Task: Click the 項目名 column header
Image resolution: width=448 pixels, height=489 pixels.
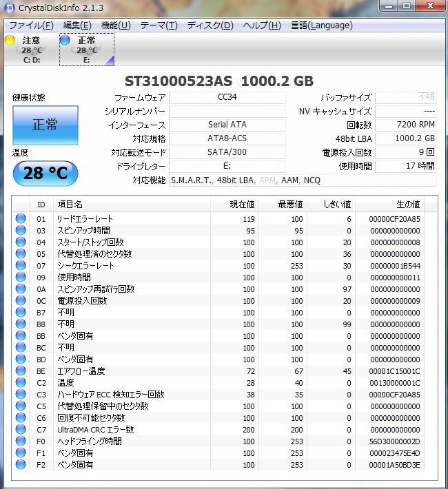Action: tap(132, 205)
